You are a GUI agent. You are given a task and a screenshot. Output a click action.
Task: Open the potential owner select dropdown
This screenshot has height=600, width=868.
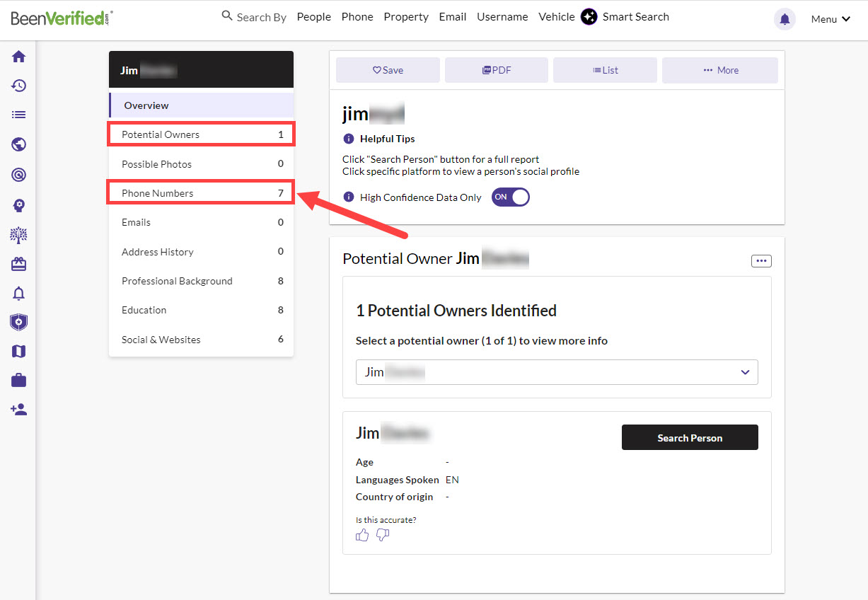(557, 372)
